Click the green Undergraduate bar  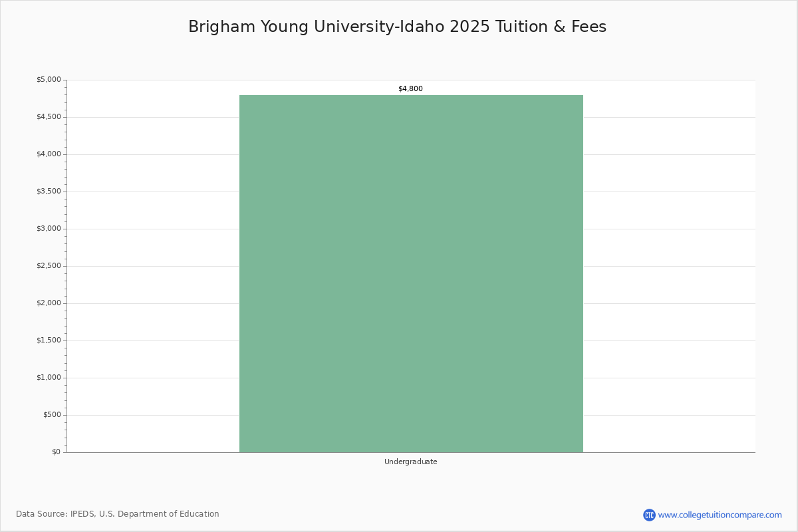(x=411, y=273)
